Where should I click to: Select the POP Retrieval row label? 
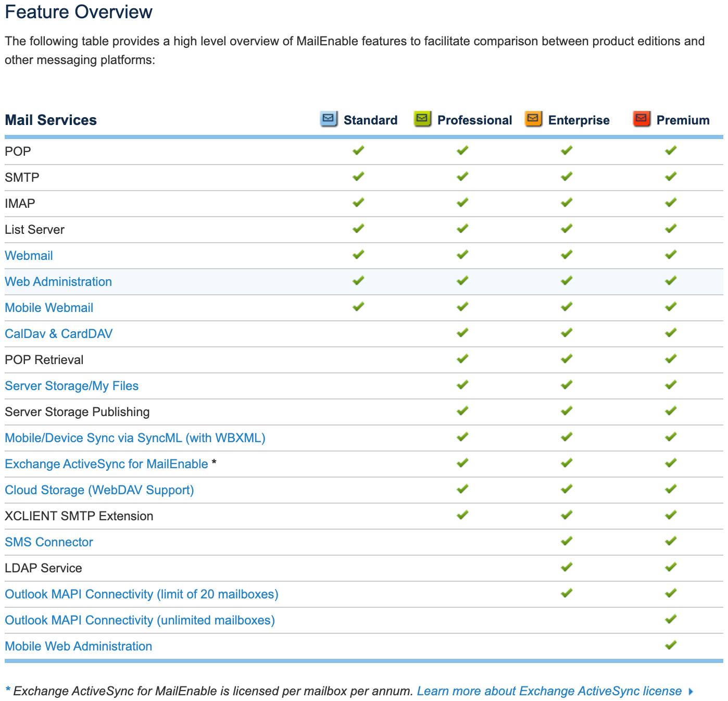click(x=44, y=360)
